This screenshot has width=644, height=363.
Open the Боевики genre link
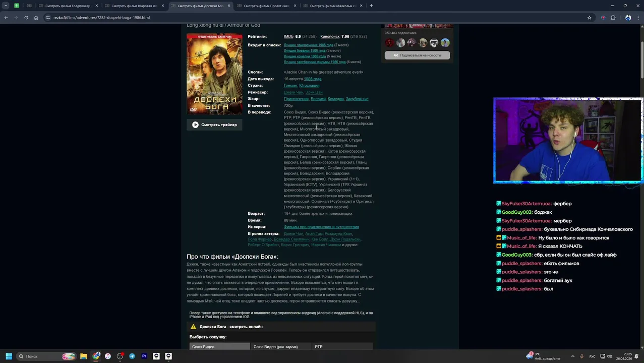tap(318, 99)
